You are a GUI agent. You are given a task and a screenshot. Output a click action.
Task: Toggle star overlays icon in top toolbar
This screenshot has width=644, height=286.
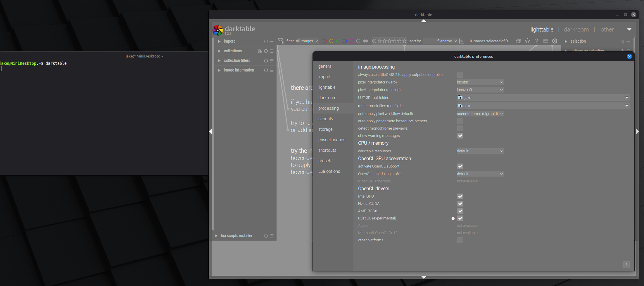tap(527, 41)
